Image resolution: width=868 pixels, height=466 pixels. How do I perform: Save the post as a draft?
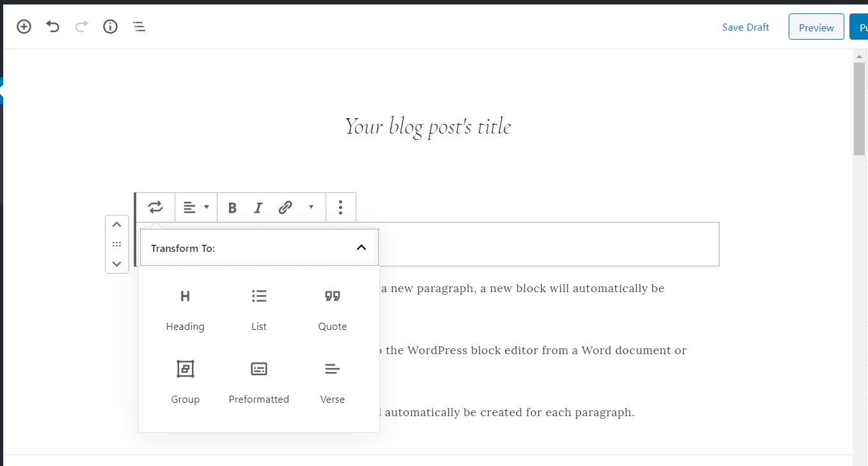tap(745, 27)
